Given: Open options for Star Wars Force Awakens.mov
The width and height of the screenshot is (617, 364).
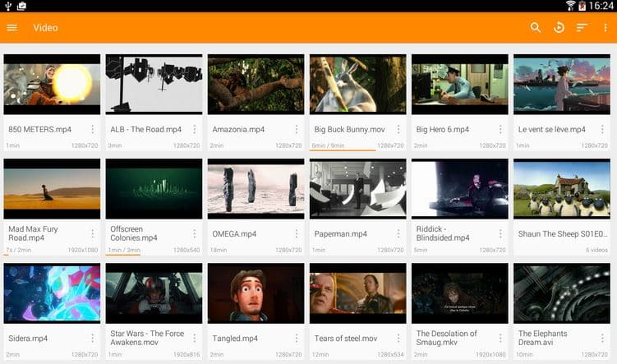Looking at the screenshot, I should [x=195, y=338].
